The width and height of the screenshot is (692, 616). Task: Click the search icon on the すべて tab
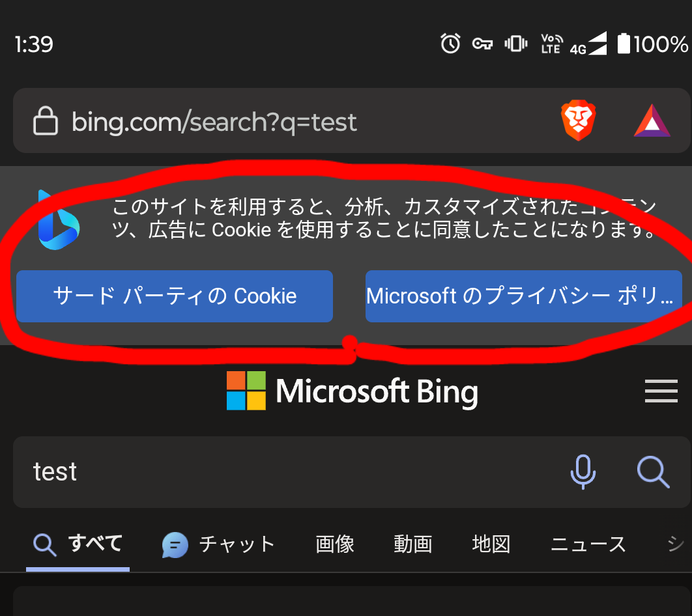[x=44, y=544]
